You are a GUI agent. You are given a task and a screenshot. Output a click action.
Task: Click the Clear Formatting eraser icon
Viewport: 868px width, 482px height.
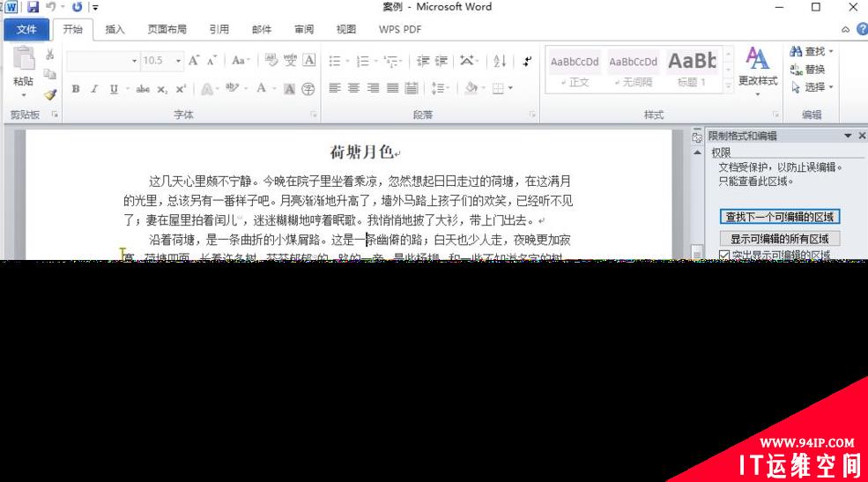click(x=271, y=60)
